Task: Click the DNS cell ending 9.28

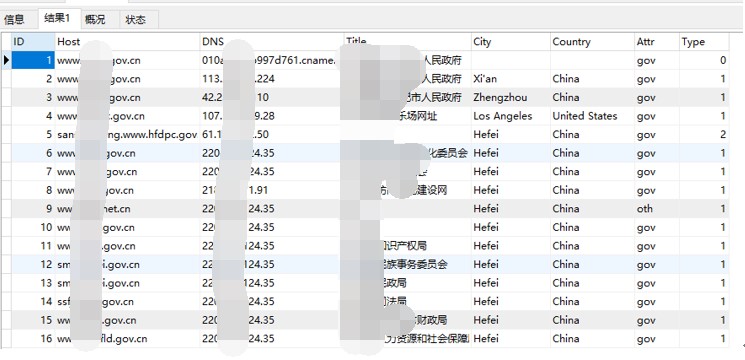Action: click(272, 116)
